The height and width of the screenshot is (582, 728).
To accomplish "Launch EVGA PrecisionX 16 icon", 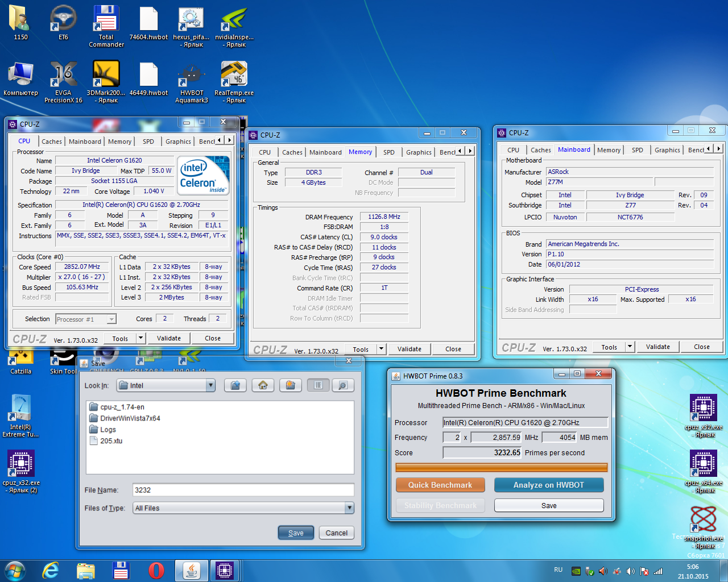I will click(63, 82).
